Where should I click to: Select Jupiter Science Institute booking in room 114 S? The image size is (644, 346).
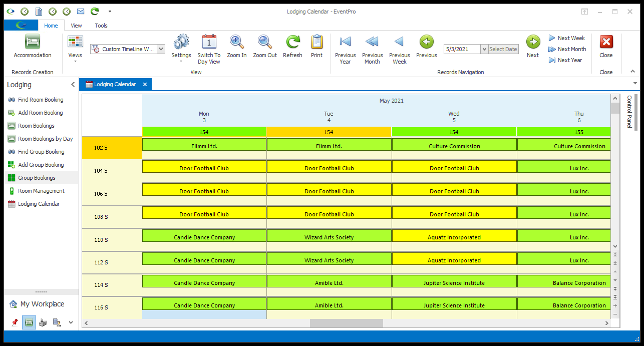click(454, 281)
